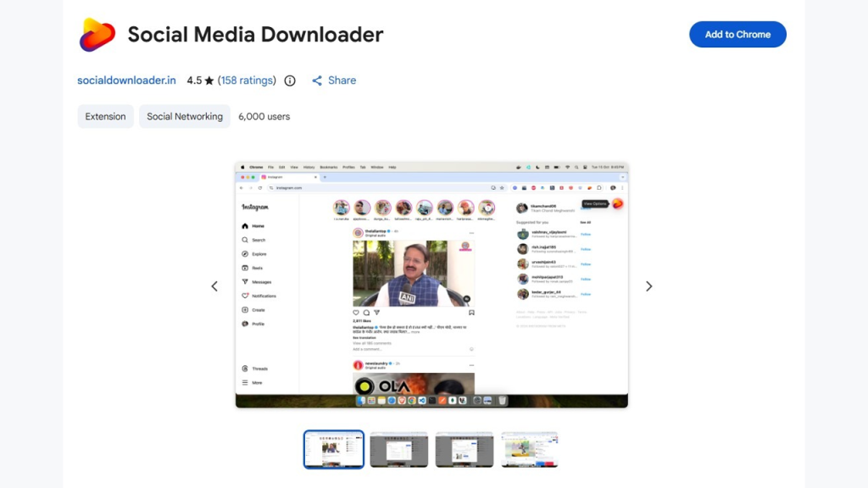Select the Social Networking category chip
The image size is (868, 488).
point(185,116)
